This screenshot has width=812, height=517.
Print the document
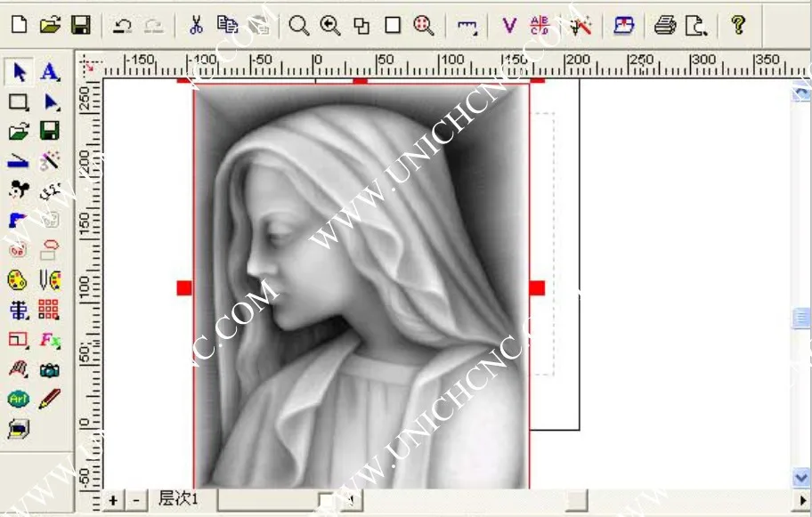coord(665,25)
